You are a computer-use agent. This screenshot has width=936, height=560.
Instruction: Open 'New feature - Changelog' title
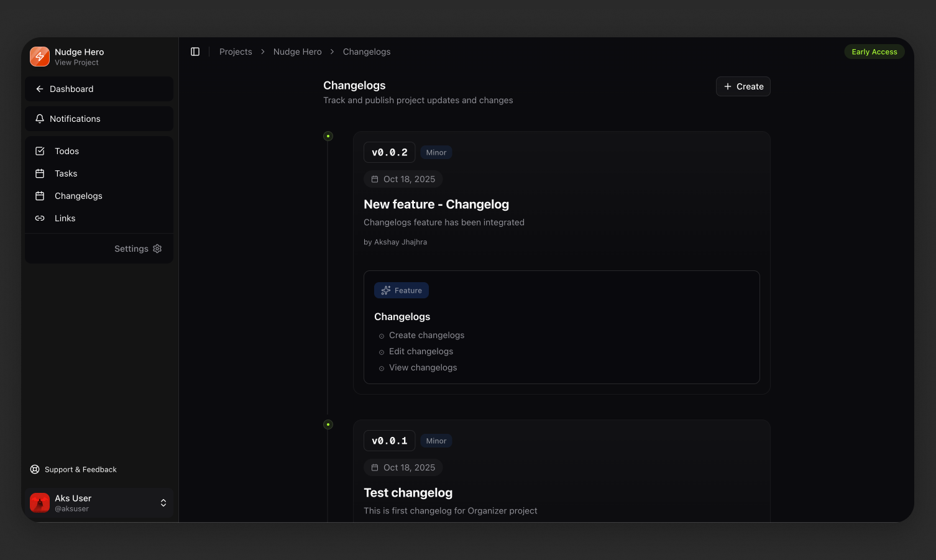[x=436, y=204]
